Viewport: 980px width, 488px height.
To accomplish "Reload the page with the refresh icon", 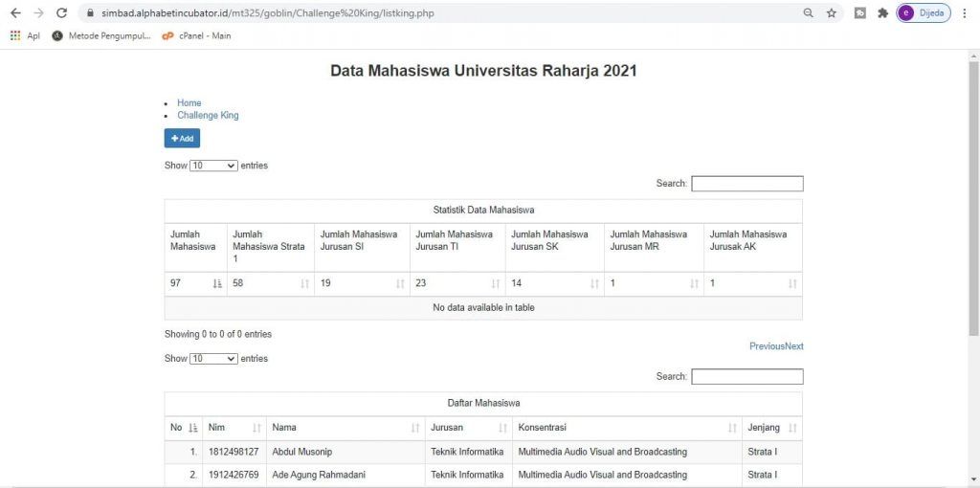I will tap(61, 13).
